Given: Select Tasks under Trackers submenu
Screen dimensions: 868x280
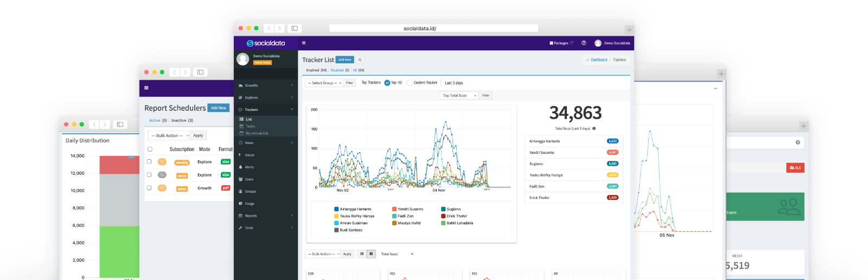Looking at the screenshot, I should pos(250,126).
